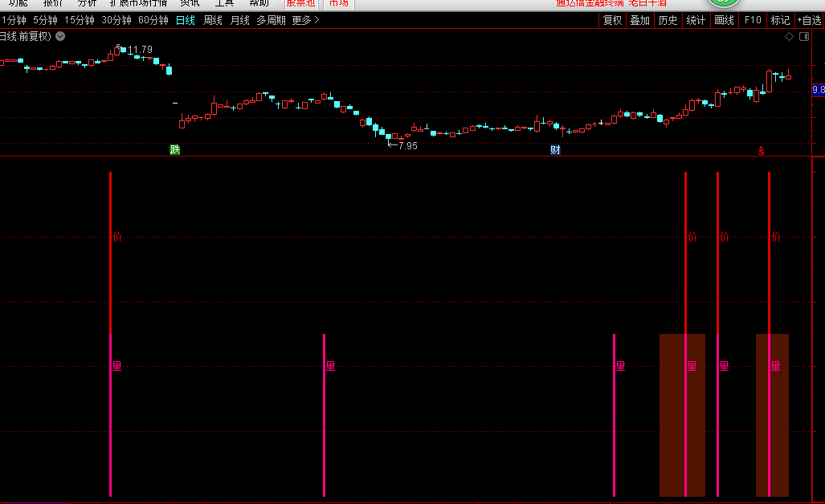Expand 更多 period options
The image size is (825, 504).
pos(305,20)
